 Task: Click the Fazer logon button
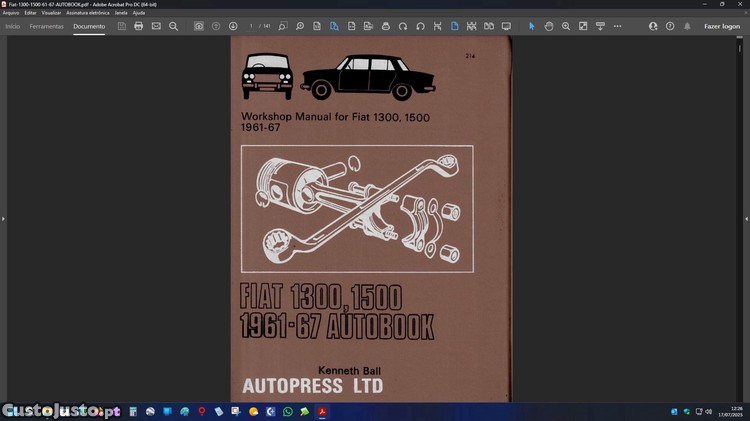click(x=722, y=26)
